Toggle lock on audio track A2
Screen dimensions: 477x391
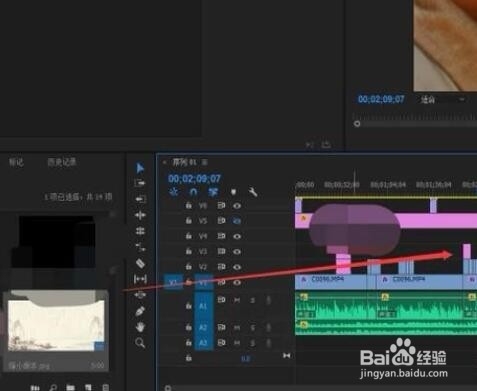click(x=189, y=328)
